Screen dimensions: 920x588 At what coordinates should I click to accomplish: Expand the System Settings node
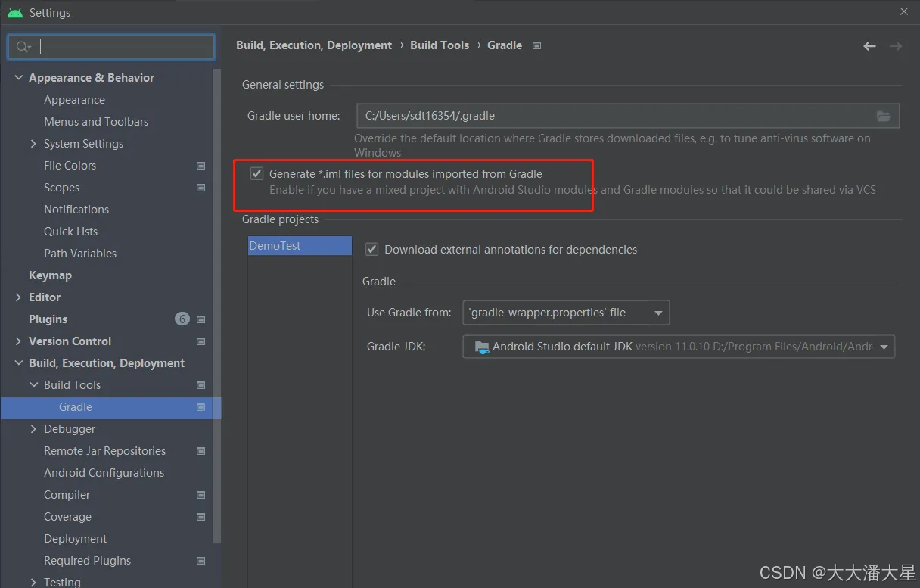(33, 144)
